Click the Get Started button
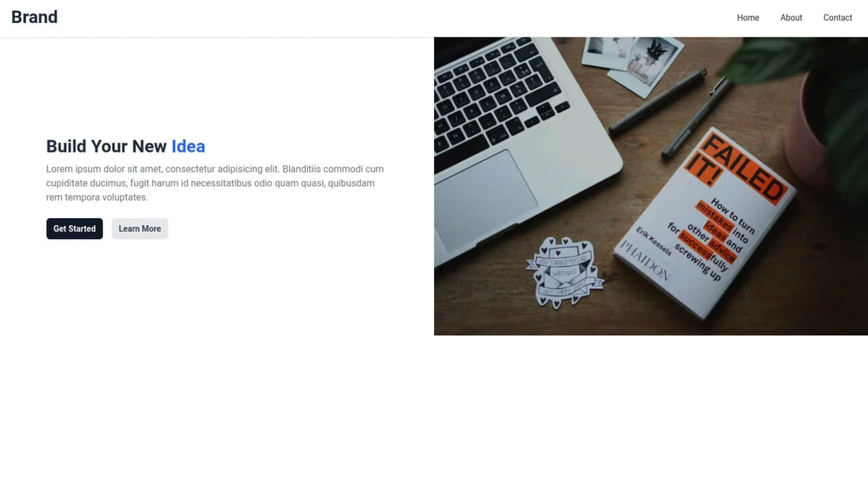The width and height of the screenshot is (868, 488). click(75, 228)
